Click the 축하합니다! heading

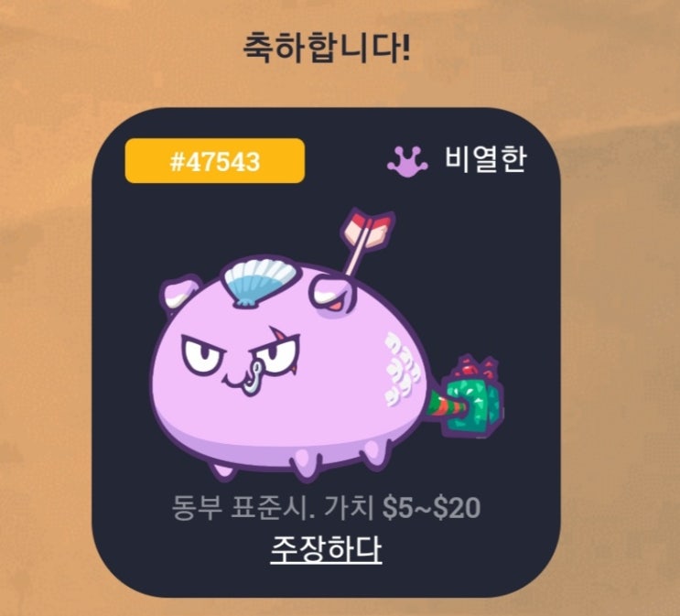tap(327, 49)
